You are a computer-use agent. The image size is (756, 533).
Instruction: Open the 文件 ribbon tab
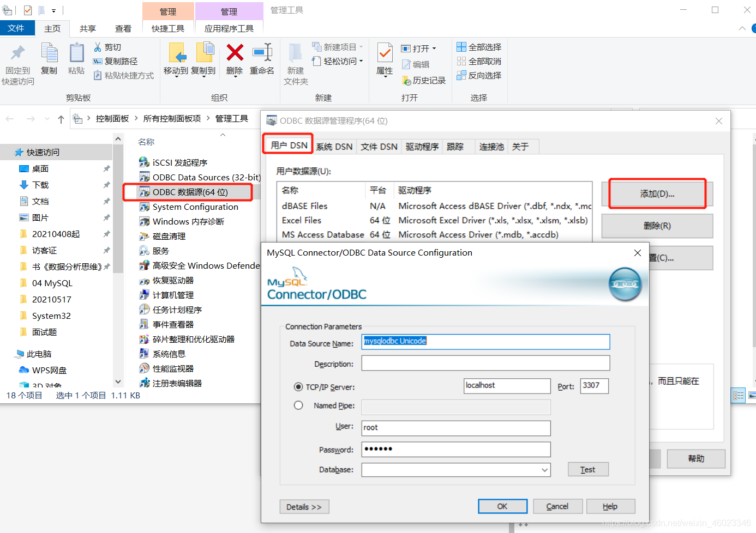click(16, 28)
